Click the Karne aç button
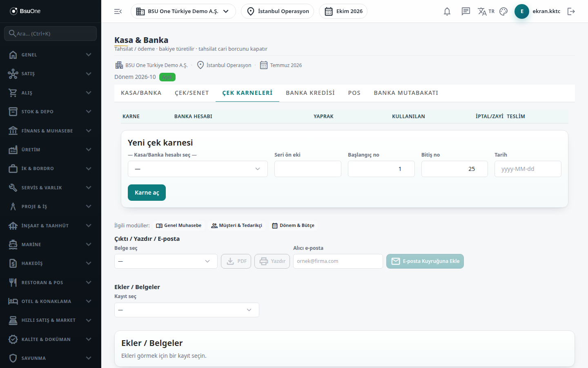The height and width of the screenshot is (368, 588). click(x=147, y=193)
